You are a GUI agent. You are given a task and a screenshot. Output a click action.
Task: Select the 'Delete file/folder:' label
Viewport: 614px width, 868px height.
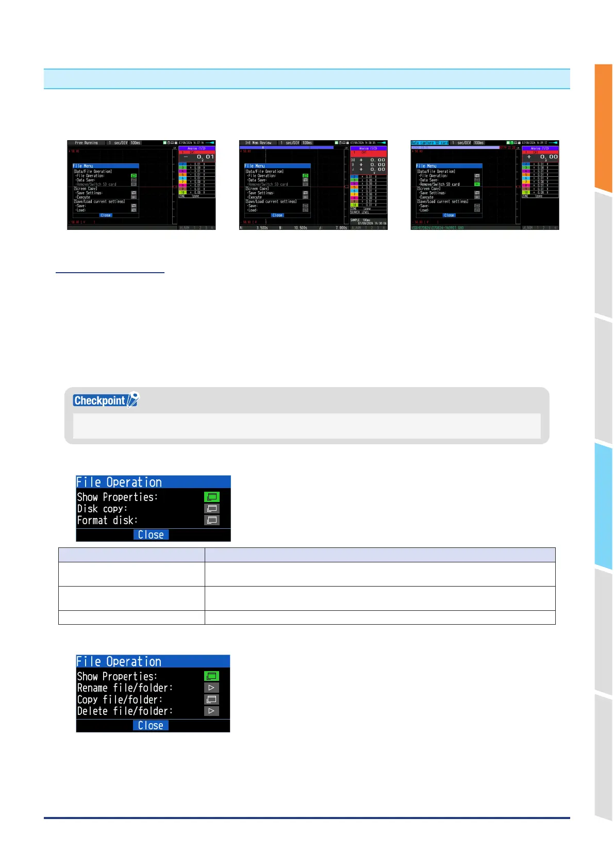(125, 711)
